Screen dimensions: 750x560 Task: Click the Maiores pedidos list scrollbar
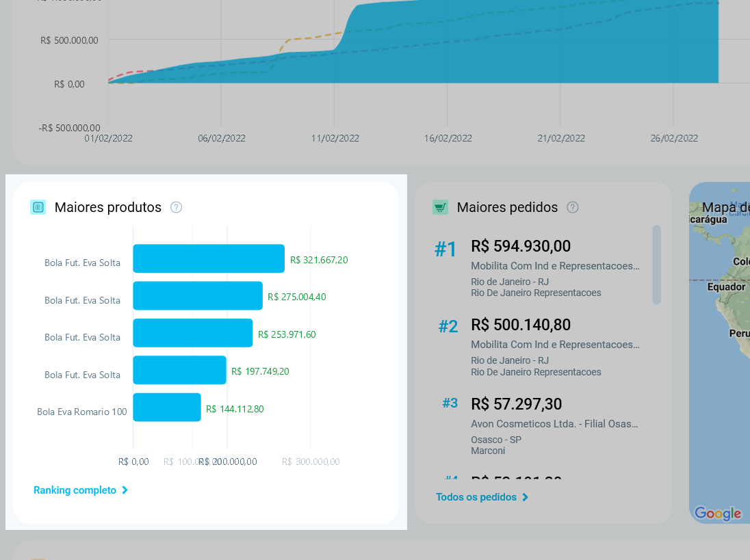coord(657,265)
